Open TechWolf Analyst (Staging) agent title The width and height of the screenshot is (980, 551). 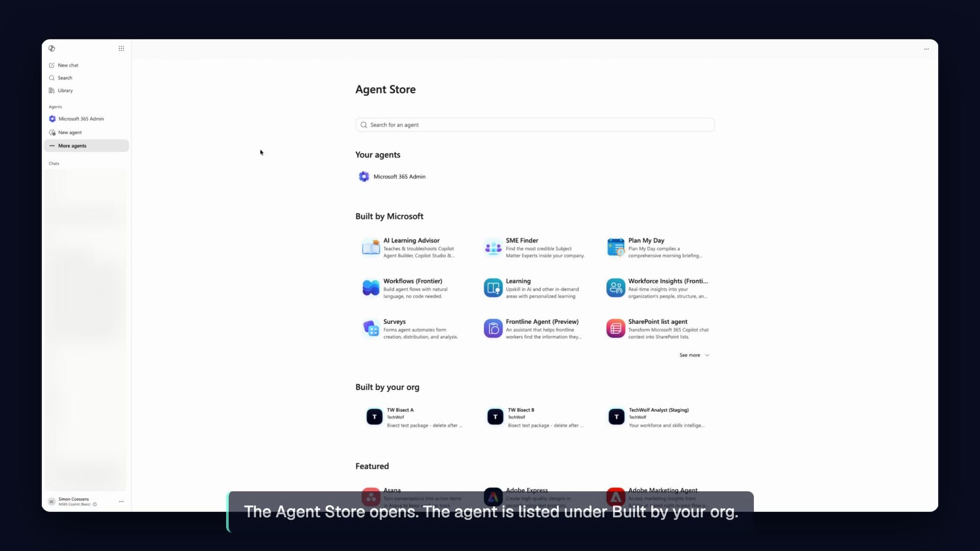pyautogui.click(x=658, y=410)
